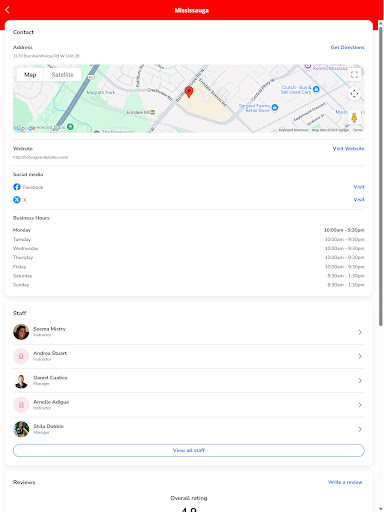Image resolution: width=384 pixels, height=512 pixels.
Task: Select Seema Mistry name text
Action: [x=49, y=329]
